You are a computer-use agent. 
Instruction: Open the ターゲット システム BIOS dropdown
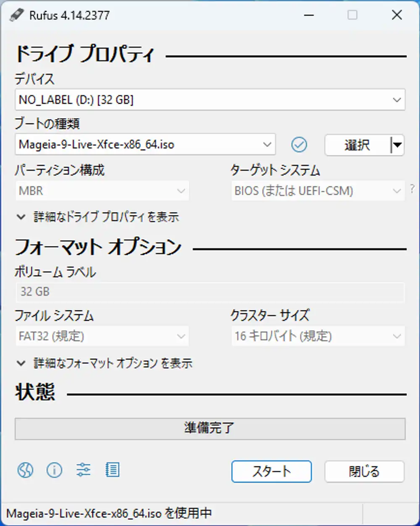(x=318, y=191)
